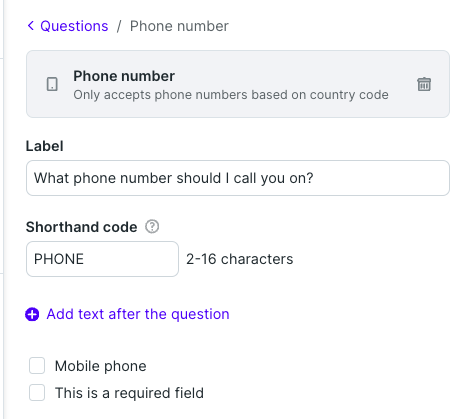The width and height of the screenshot is (472, 419).
Task: Click the Mobile phone checkbox label
Action: pos(100,366)
